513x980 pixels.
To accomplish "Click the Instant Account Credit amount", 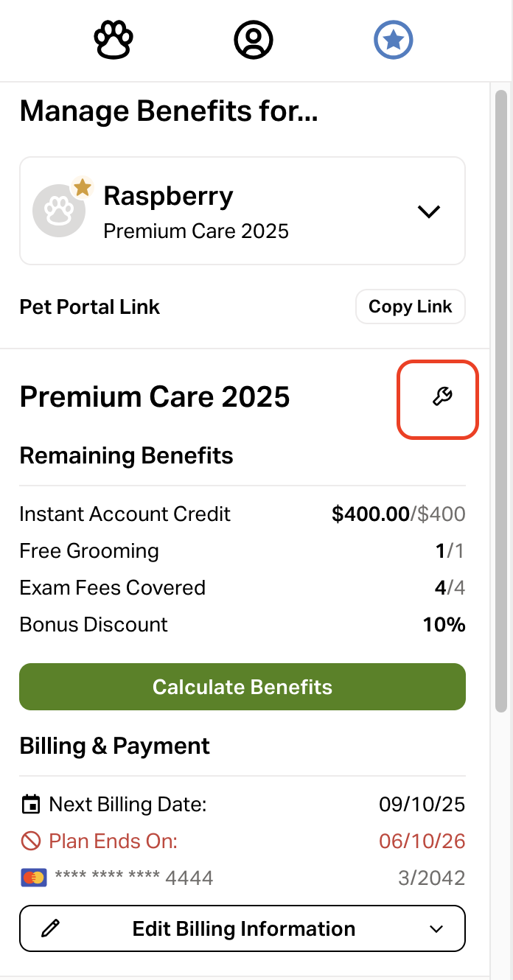I will coord(398,514).
